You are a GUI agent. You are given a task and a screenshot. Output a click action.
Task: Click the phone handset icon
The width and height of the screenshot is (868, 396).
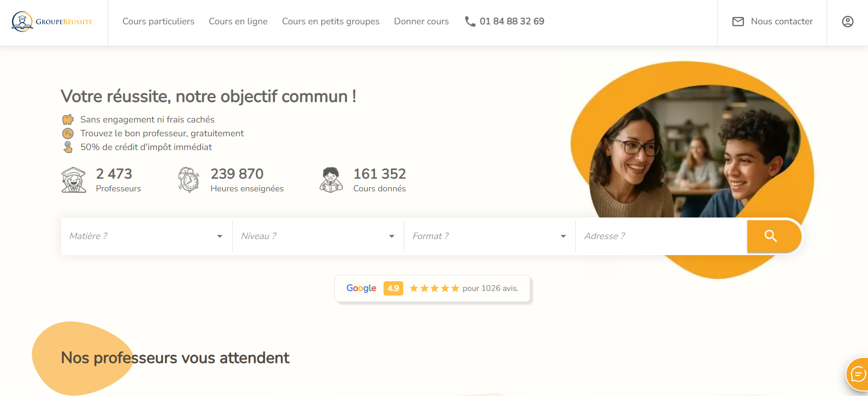click(x=470, y=22)
